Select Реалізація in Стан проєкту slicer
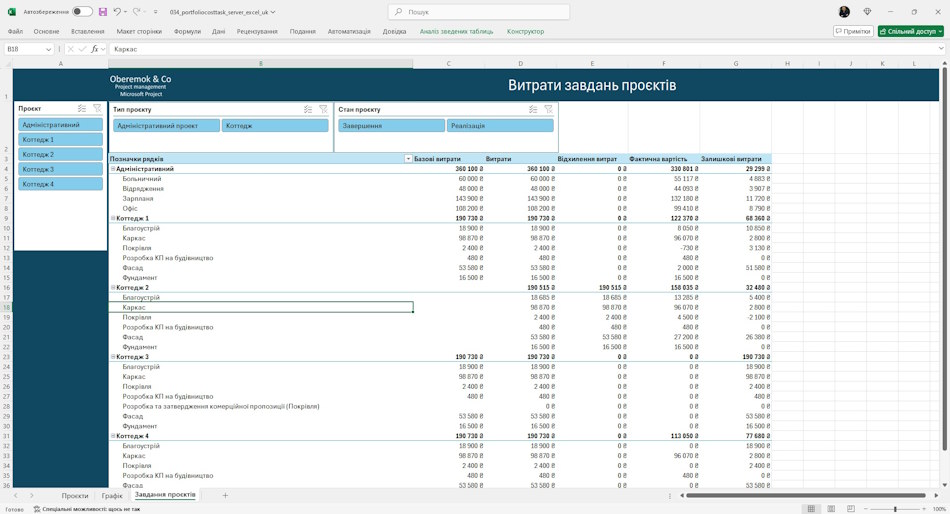Viewport: 950px width, 514px height. click(500, 125)
